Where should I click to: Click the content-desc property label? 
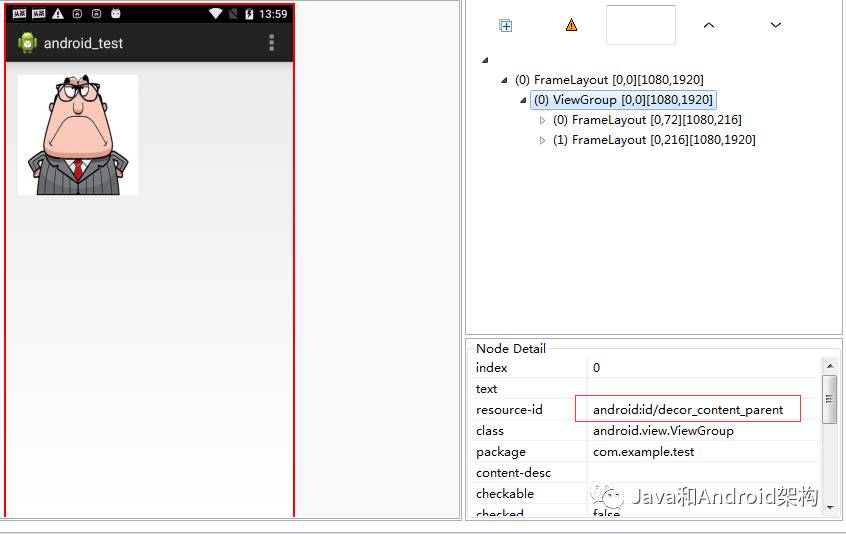513,473
